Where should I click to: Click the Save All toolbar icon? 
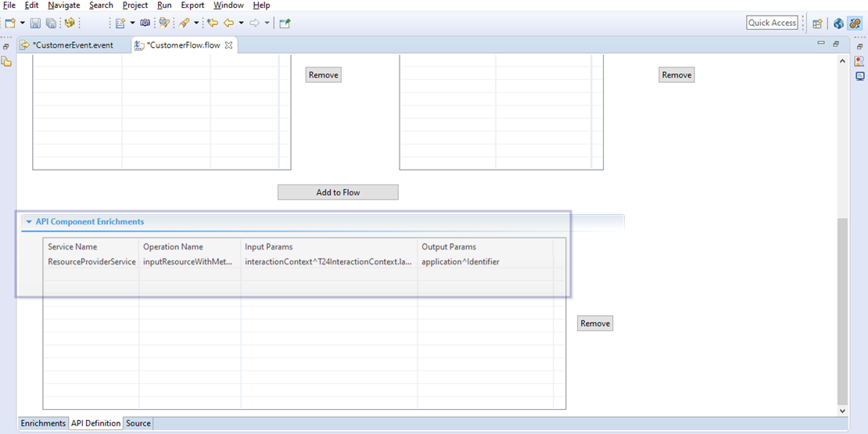click(51, 23)
